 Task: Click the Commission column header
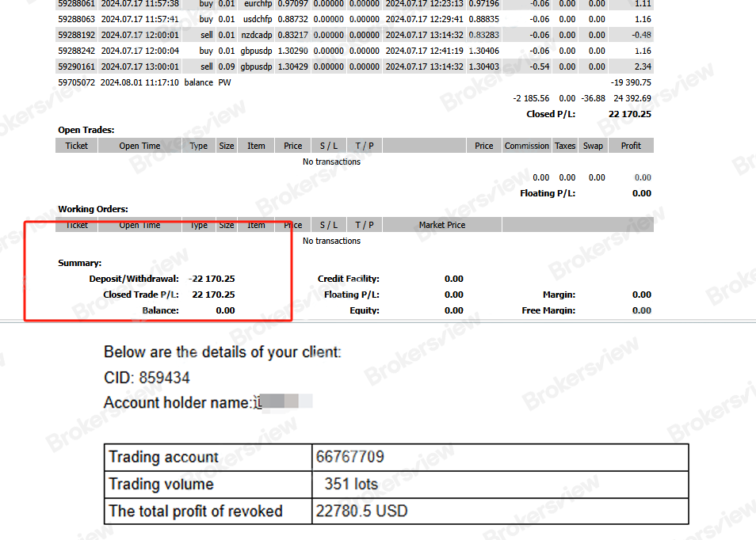527,145
